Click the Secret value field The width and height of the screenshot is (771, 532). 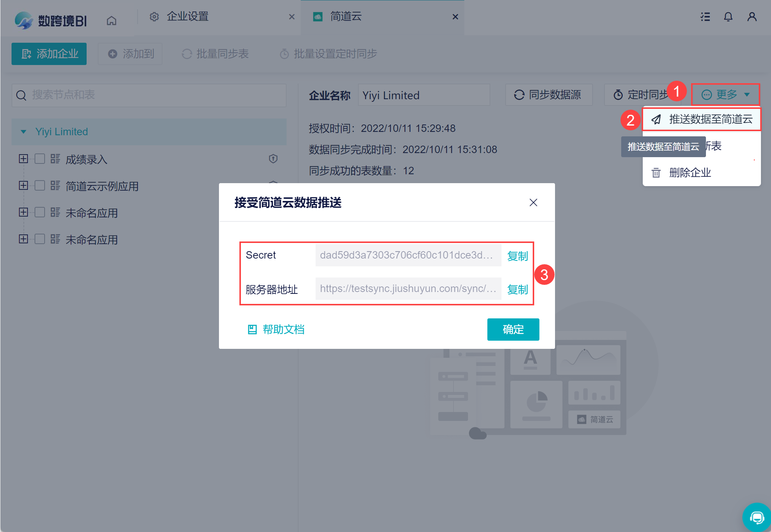[409, 255]
